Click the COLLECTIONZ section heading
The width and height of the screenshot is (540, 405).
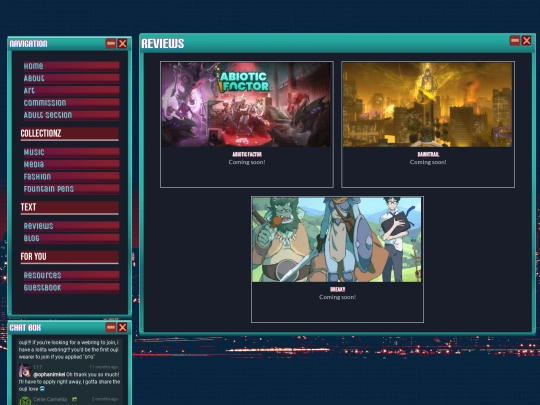[70, 134]
